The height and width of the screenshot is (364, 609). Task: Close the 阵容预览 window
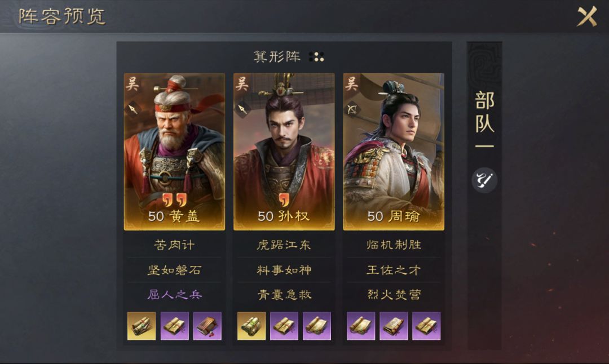(x=587, y=16)
